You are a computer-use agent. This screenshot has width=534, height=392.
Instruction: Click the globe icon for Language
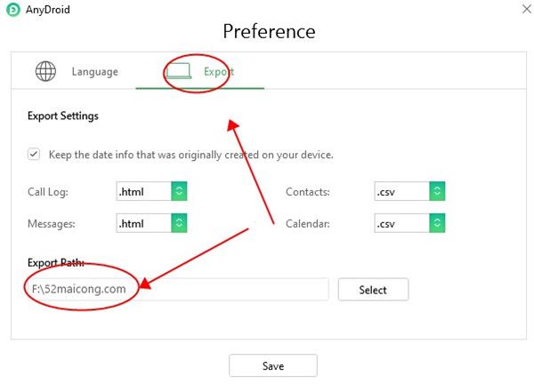(46, 71)
